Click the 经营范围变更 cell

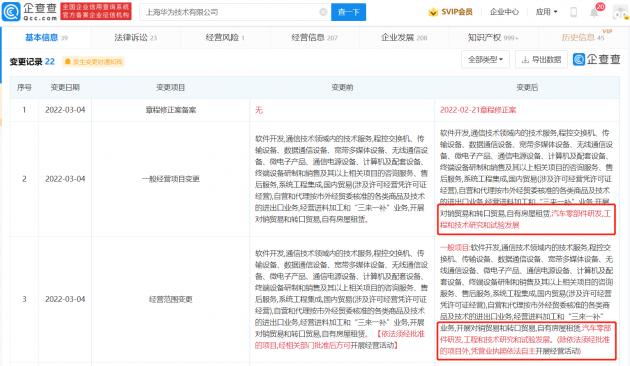171,299
